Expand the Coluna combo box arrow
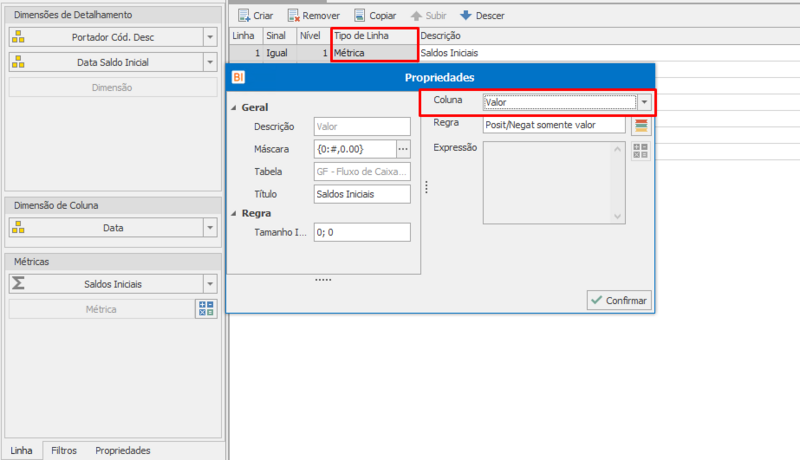Image resolution: width=800 pixels, height=460 pixels. (644, 102)
